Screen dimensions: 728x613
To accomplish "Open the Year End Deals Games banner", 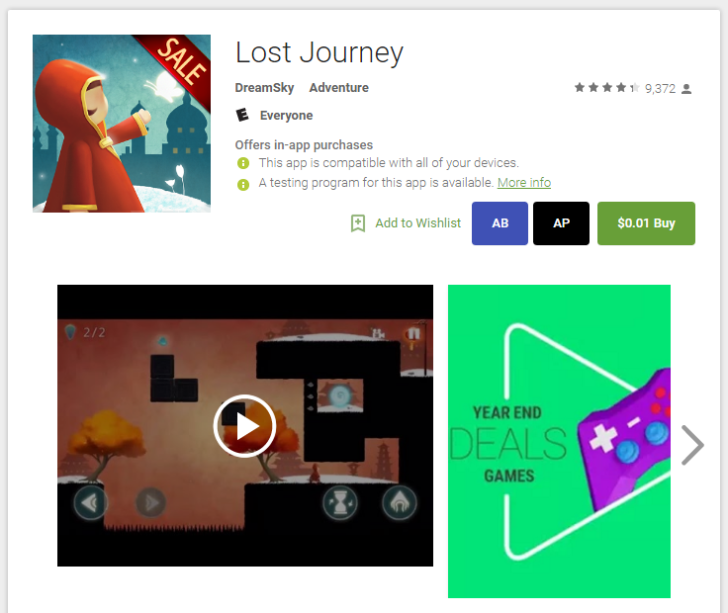I will (x=559, y=441).
